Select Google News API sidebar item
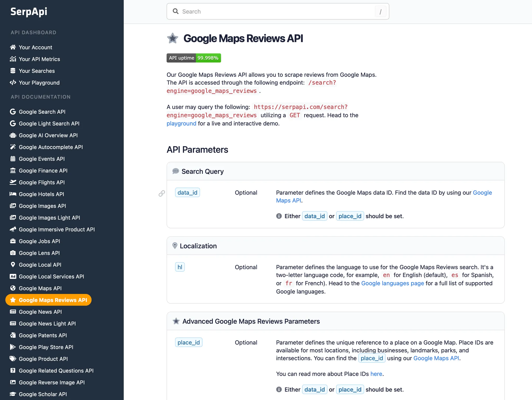Screen dimensions: 532x400 40,312
